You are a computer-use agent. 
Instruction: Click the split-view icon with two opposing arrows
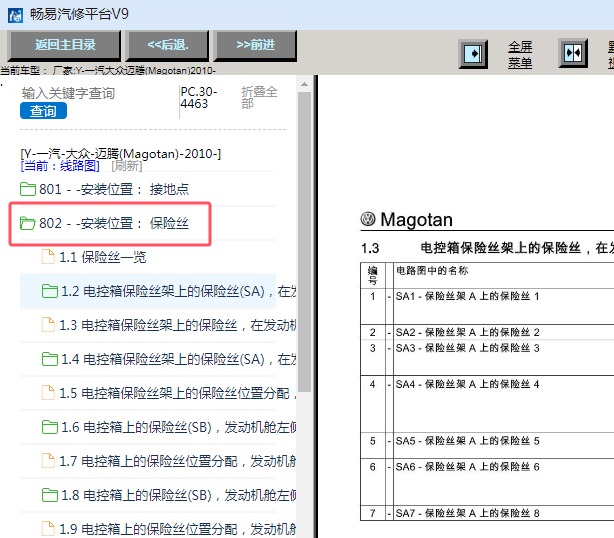point(573,53)
